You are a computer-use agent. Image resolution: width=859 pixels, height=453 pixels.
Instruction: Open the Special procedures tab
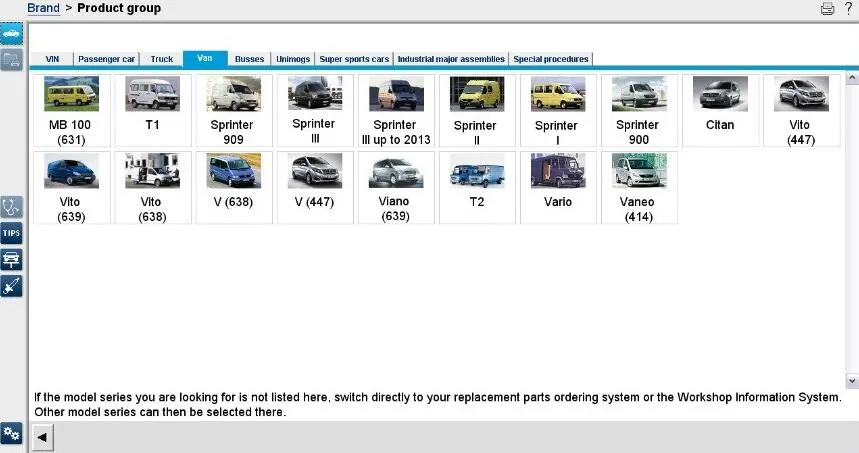pos(551,59)
